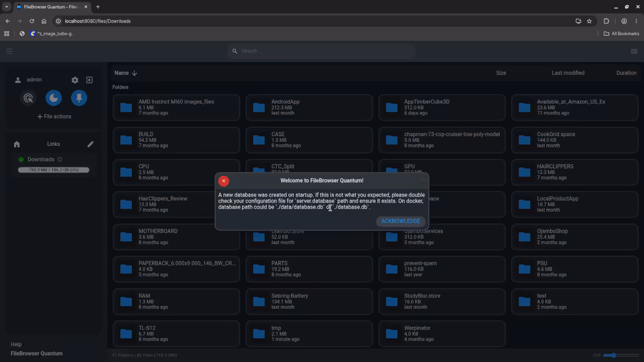Sort by Size column header
Image resolution: width=644 pixels, height=362 pixels.
[501, 73]
